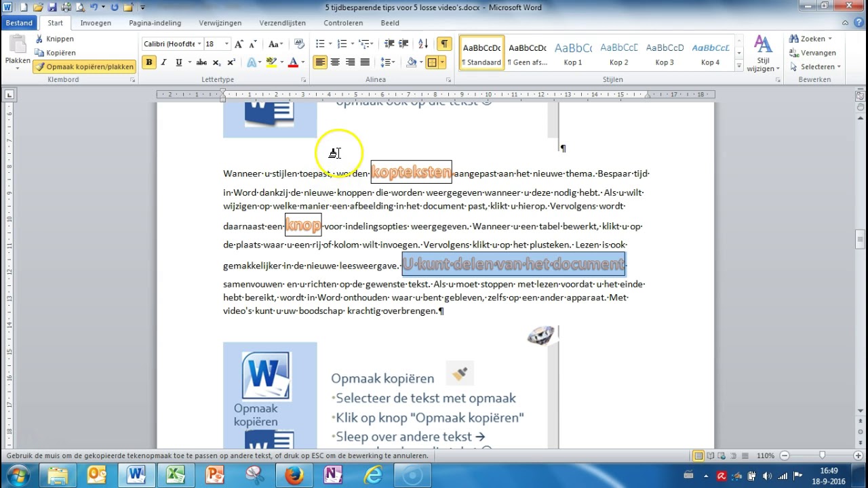Switch to the Verzendlijsten tab

click(x=283, y=23)
